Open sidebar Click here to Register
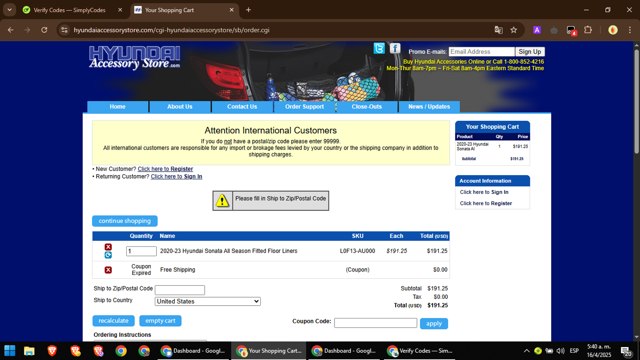640x360 pixels. [486, 203]
